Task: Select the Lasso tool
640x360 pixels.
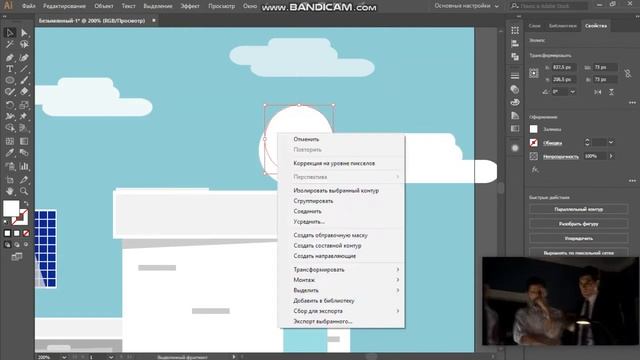Action: click(x=24, y=44)
